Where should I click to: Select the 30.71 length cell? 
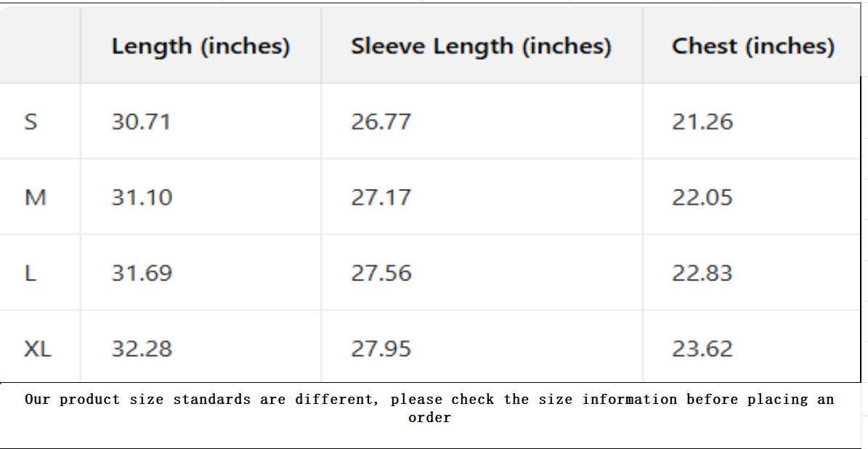click(x=141, y=121)
